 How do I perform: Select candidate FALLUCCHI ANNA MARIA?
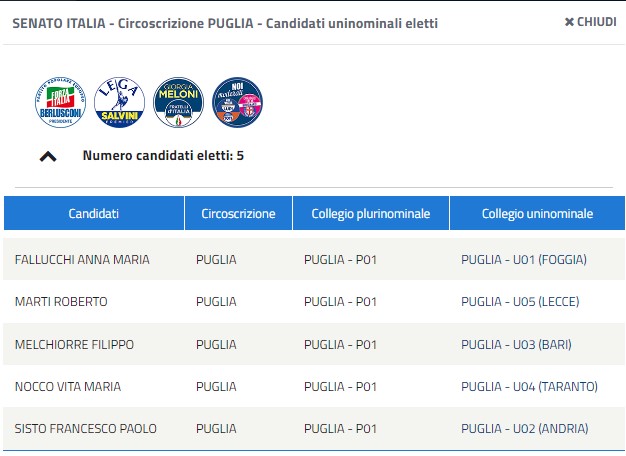[82, 260]
